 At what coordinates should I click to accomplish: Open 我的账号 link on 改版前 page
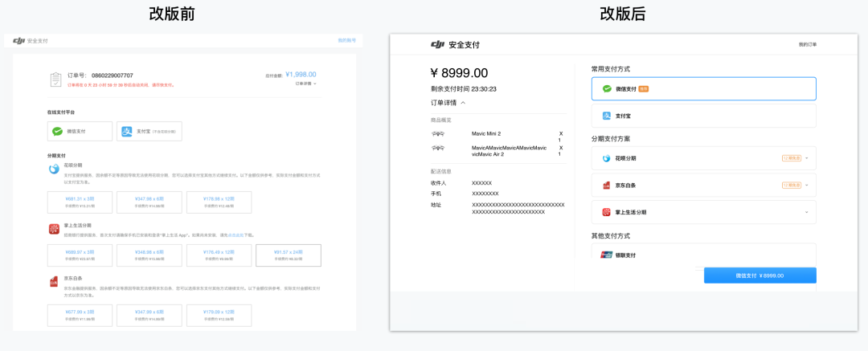347,40
